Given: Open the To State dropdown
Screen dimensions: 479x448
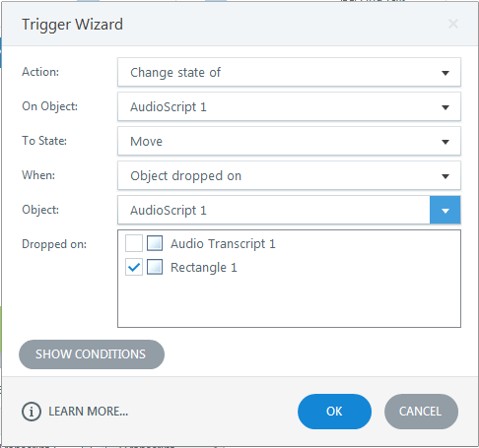Looking at the screenshot, I should tap(445, 142).
